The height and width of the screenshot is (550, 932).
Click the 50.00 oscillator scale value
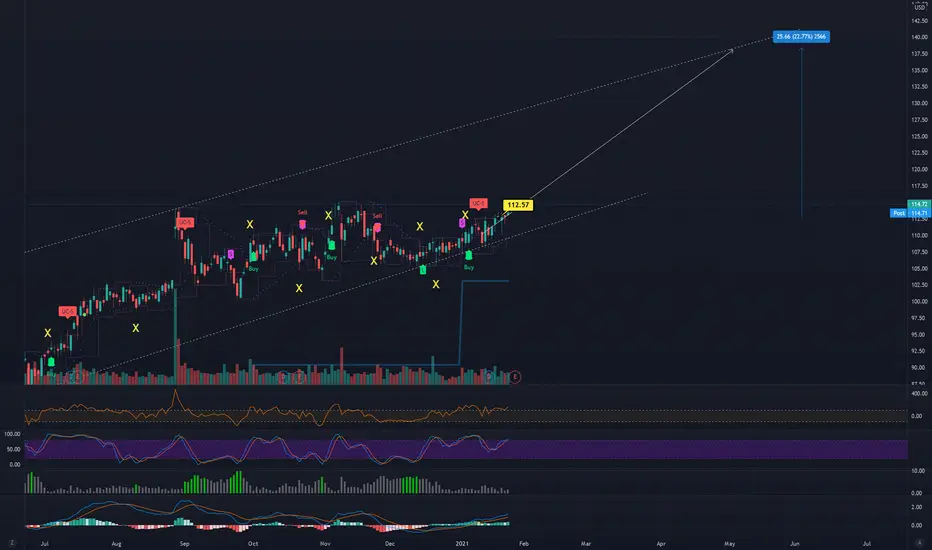pos(12,449)
